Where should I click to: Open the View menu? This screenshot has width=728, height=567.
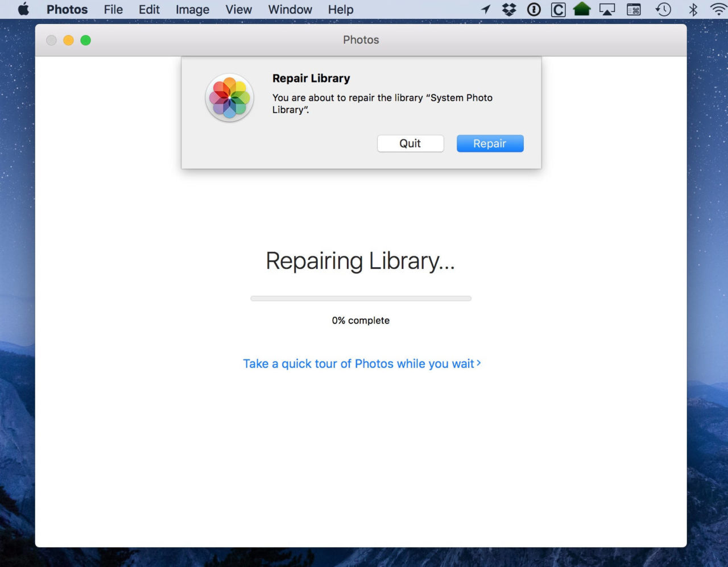coord(238,10)
